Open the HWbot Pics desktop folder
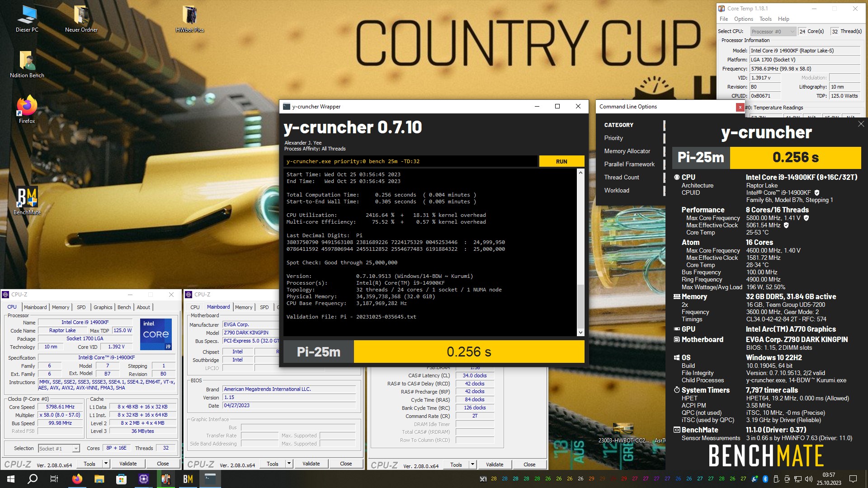 tap(190, 19)
